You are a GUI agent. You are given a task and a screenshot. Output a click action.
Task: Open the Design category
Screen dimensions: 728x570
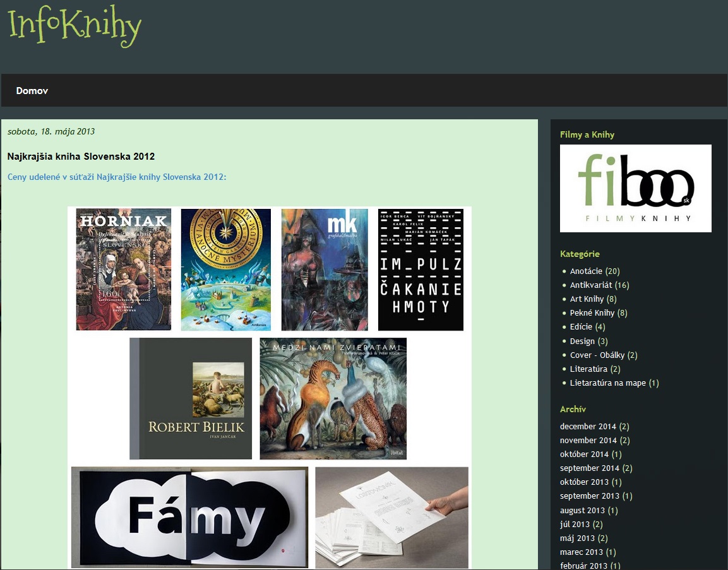coord(582,341)
